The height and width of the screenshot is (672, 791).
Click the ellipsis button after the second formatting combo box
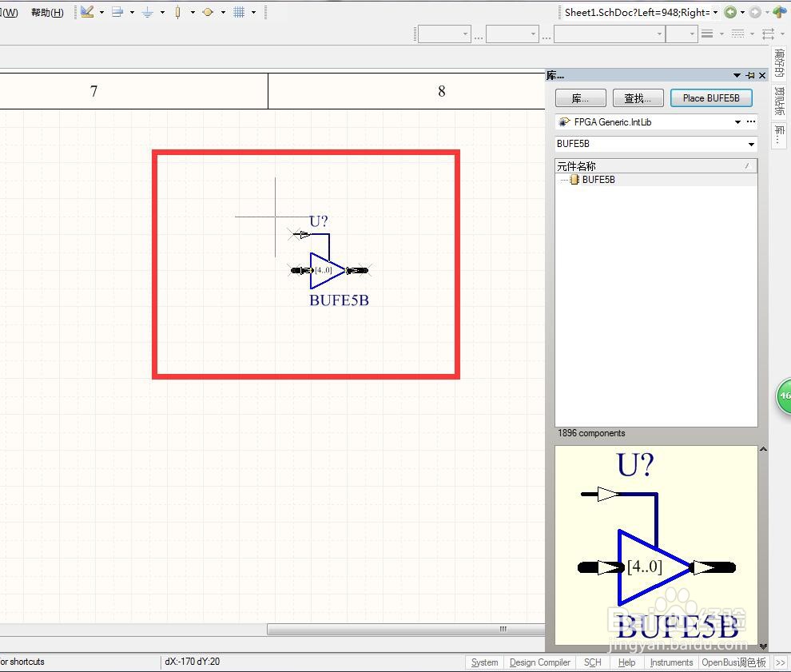(547, 36)
